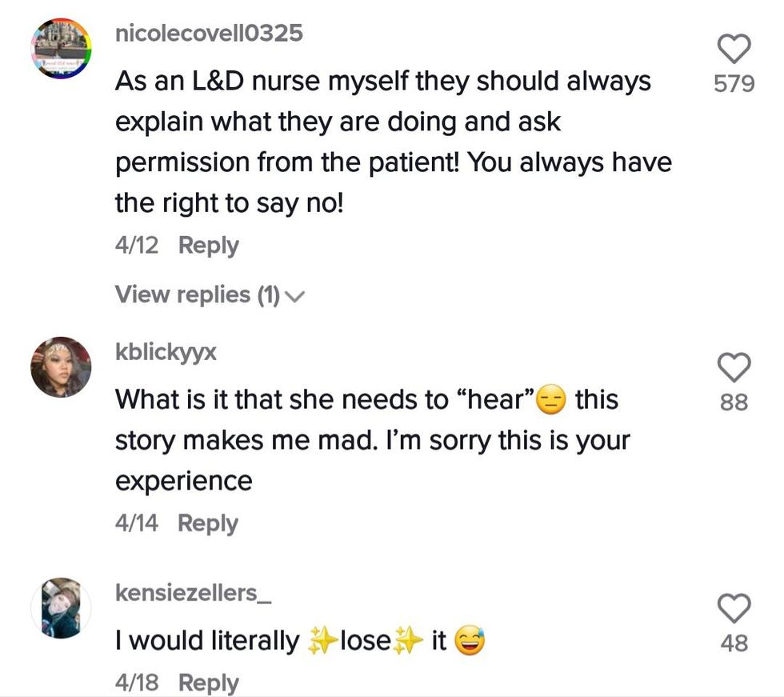
Task: Reply to the 4/18 comment
Action: coord(208,683)
